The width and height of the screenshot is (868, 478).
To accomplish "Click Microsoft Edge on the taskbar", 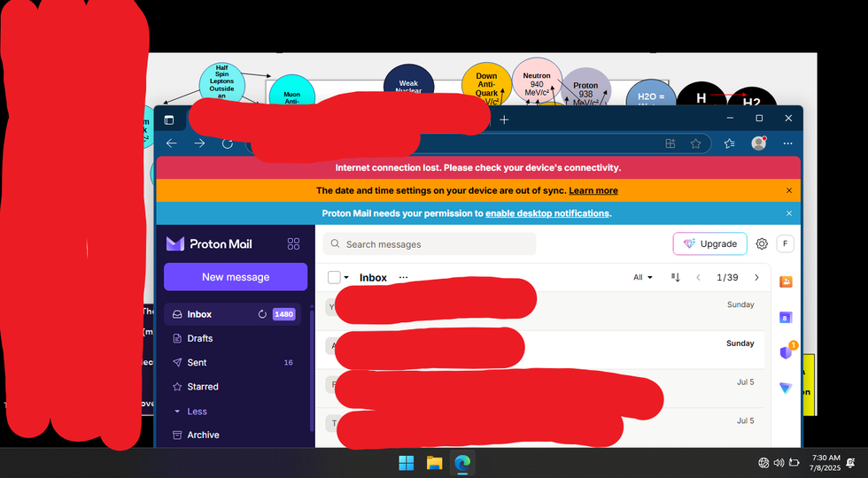I will (462, 463).
